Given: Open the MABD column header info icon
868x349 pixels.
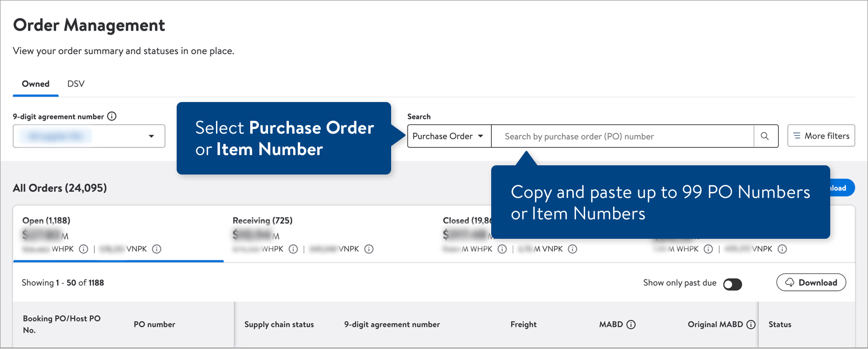Looking at the screenshot, I should (x=632, y=324).
